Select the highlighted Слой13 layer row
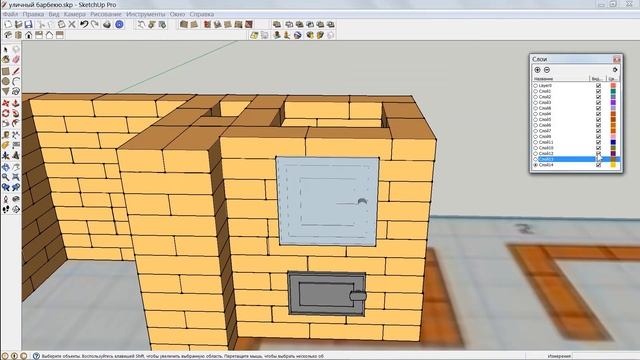 click(576, 159)
